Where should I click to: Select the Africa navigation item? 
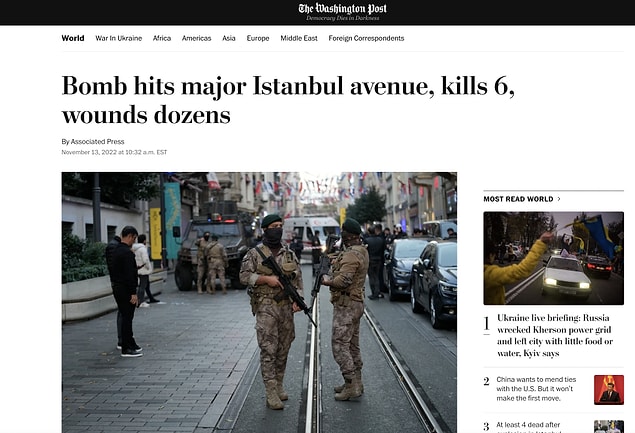click(162, 38)
